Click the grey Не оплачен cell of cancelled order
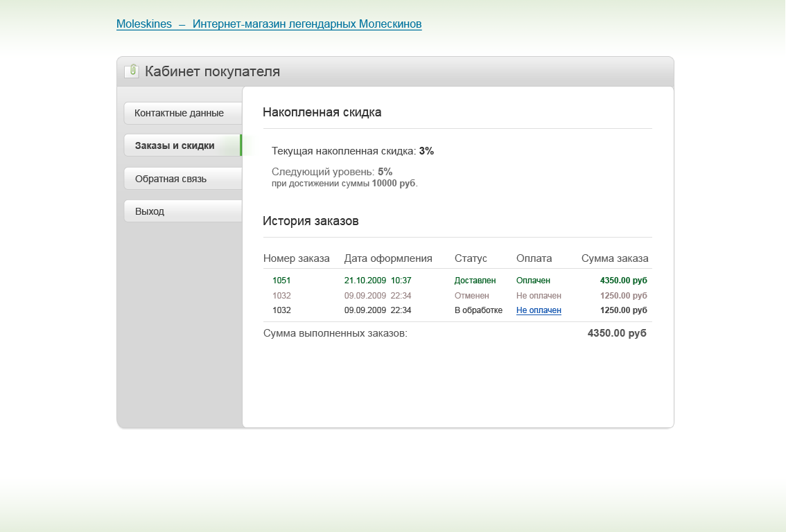 [539, 296]
